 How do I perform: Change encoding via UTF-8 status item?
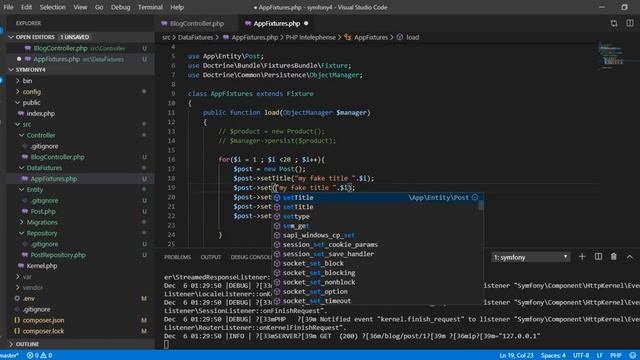581,356
